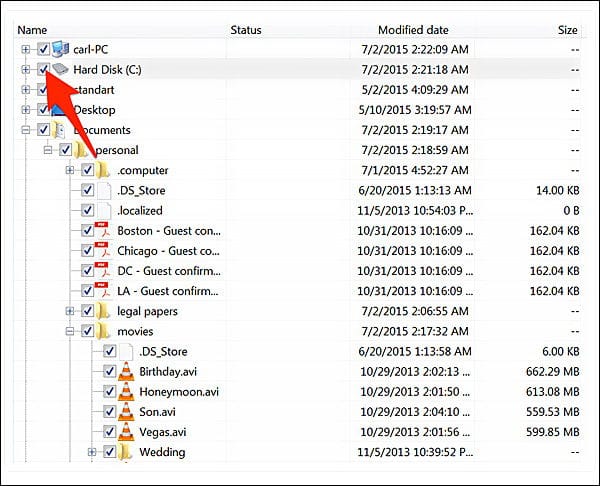This screenshot has height=486, width=600.
Task: Click the PDF icon for DC guest file
Action: 103,271
